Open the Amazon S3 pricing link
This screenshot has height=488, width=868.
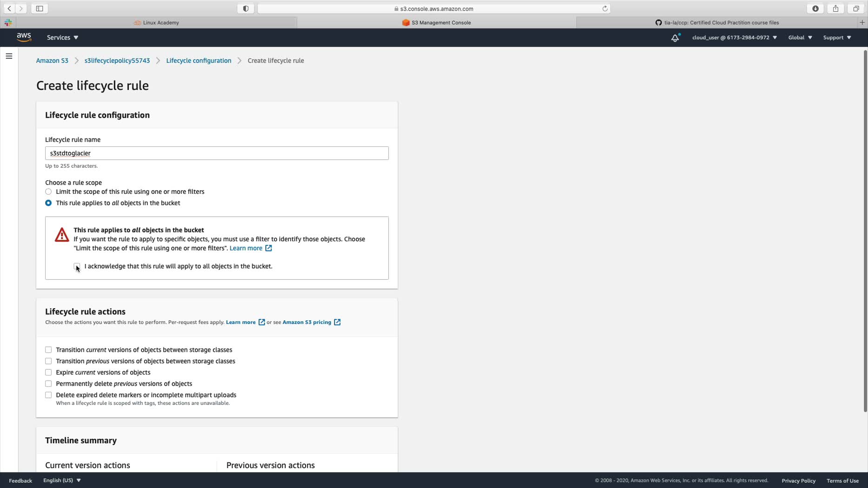point(307,322)
